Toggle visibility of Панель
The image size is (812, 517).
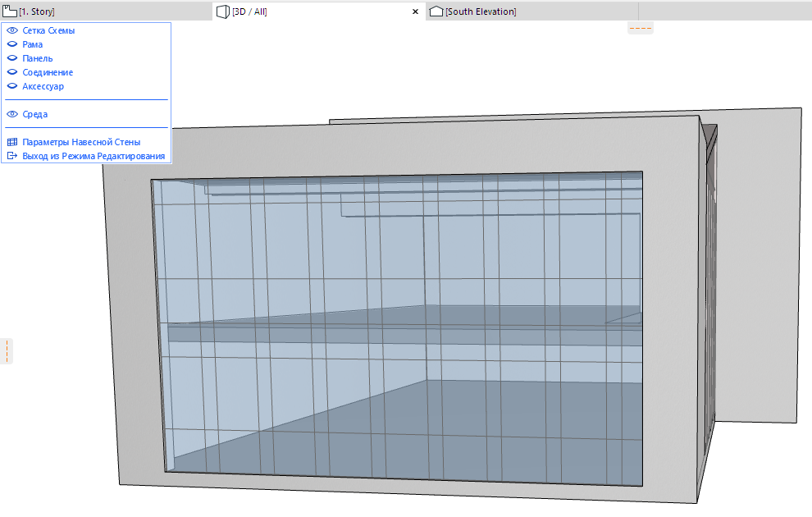11,57
